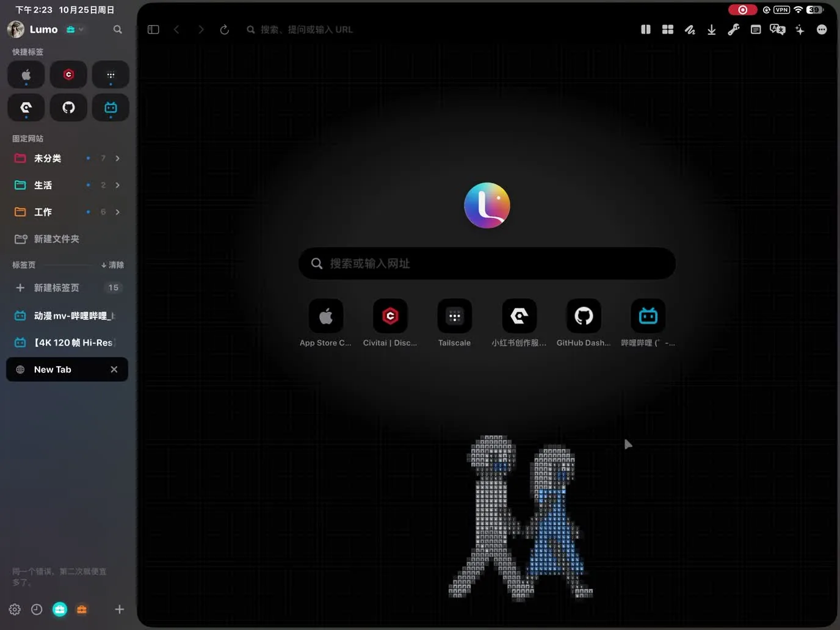Open the wrench tools icon
The width and height of the screenshot is (840, 630).
pos(734,29)
